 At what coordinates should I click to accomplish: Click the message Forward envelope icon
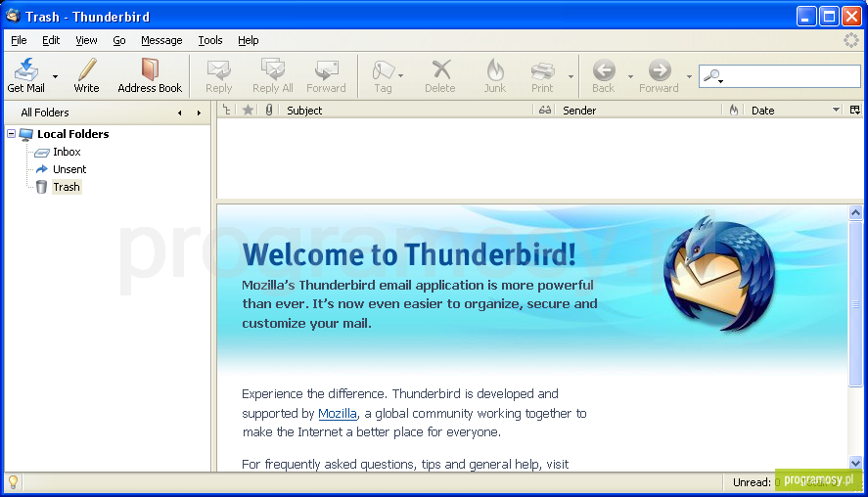coord(326,70)
